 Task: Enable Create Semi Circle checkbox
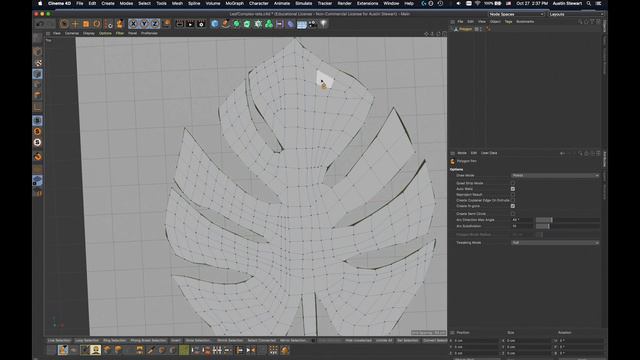(513, 214)
